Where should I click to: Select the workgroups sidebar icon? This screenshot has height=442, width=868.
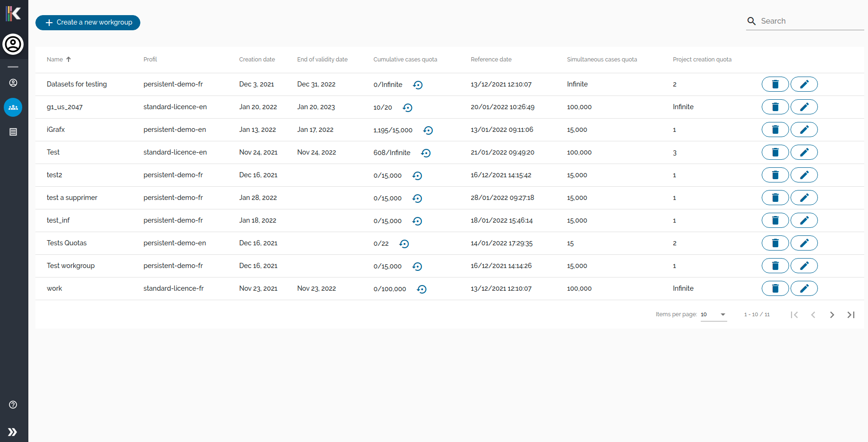[x=13, y=107]
